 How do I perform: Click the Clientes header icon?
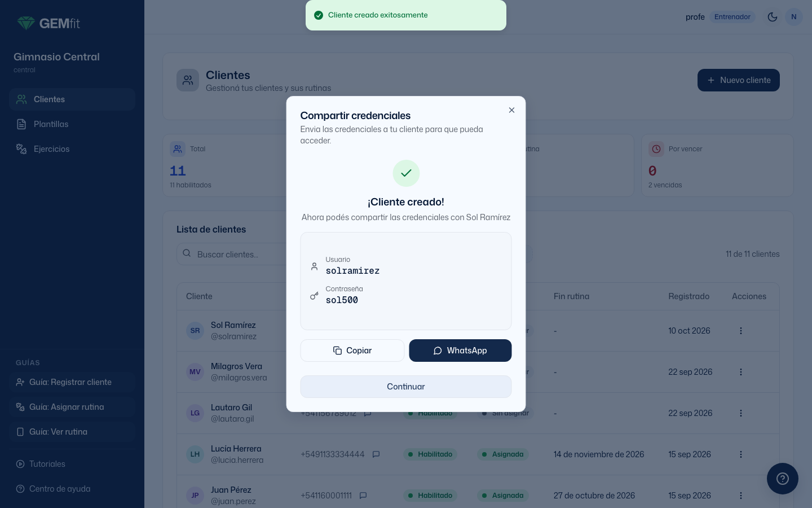pyautogui.click(x=188, y=81)
